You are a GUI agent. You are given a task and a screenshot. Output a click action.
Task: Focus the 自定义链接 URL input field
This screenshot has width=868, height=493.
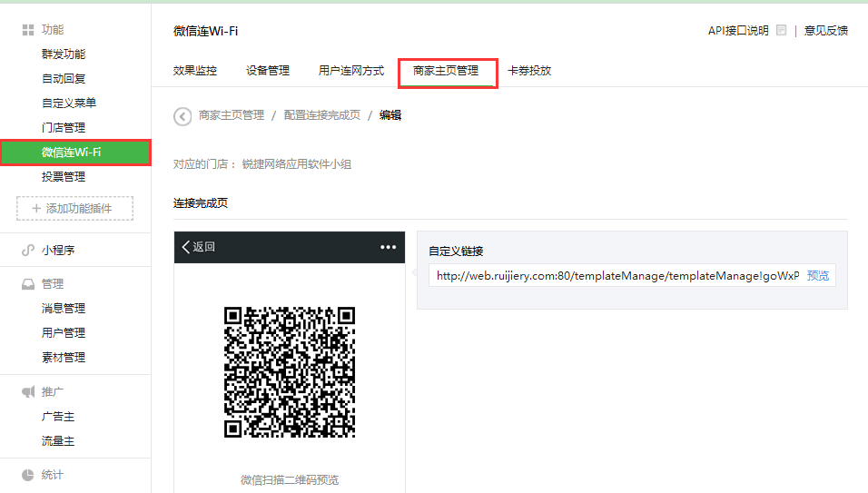[617, 276]
